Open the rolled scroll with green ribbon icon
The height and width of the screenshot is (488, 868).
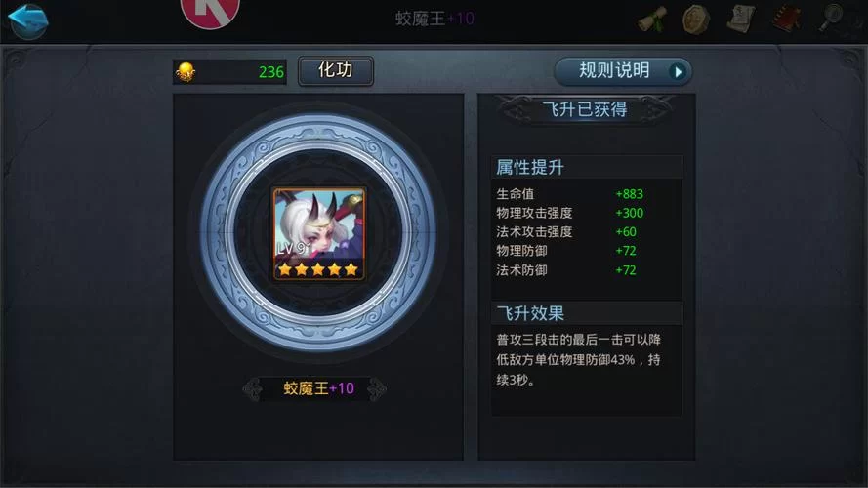pyautogui.click(x=652, y=20)
